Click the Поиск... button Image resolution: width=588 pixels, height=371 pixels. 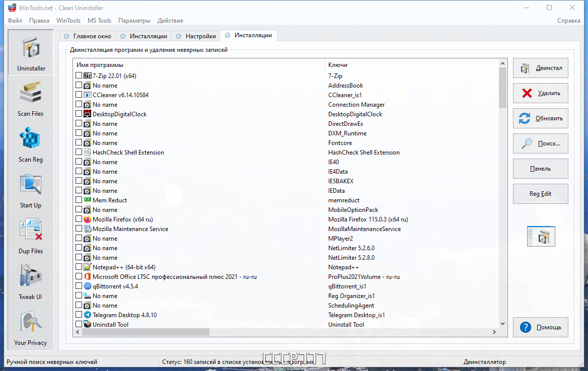pyautogui.click(x=540, y=143)
